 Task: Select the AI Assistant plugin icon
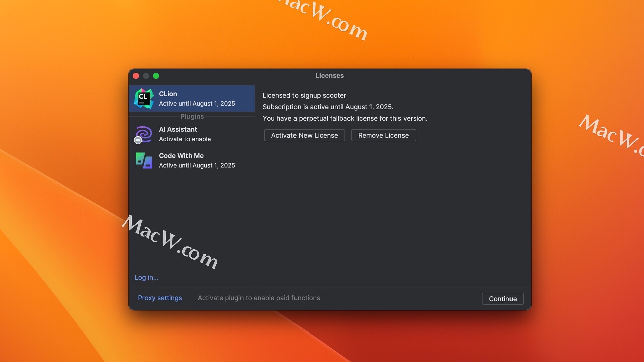coord(144,134)
